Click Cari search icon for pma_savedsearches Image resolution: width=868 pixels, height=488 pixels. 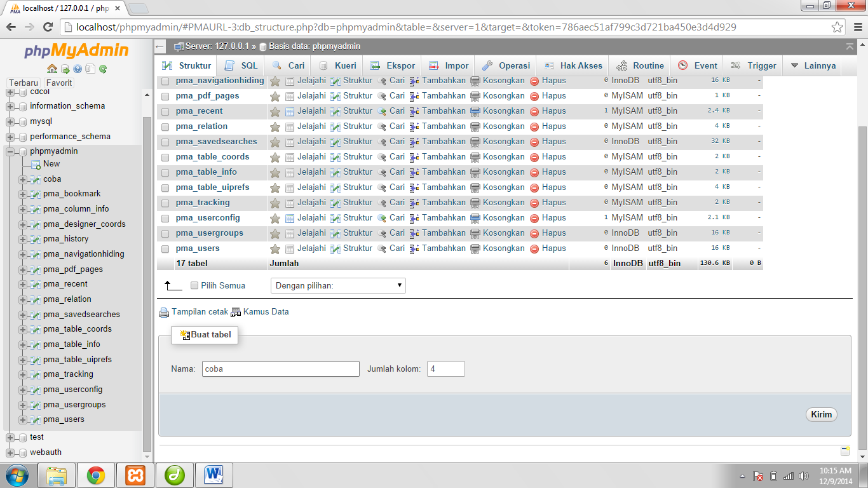tap(382, 142)
